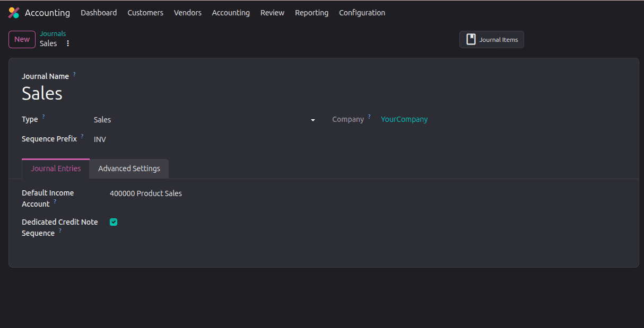Select the Journal Entries tab
The width and height of the screenshot is (644, 328).
click(x=56, y=169)
